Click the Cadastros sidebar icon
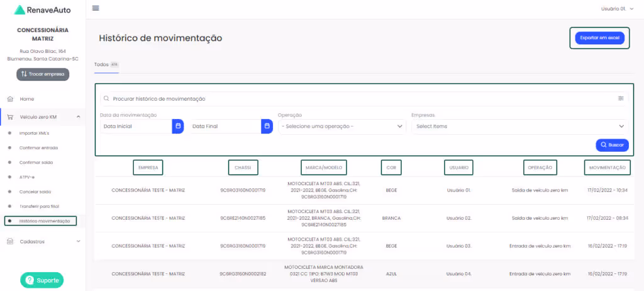The height and width of the screenshot is (291, 644). [x=10, y=242]
